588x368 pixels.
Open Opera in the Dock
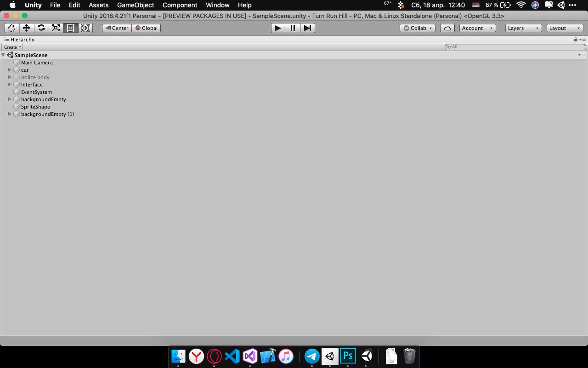214,356
